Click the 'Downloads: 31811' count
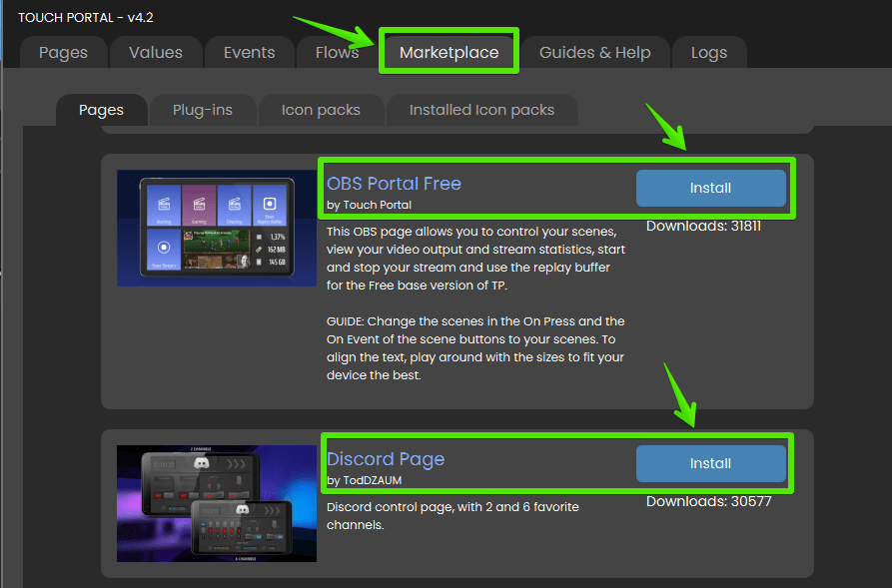Screen dimensions: 892x588 point(703,226)
